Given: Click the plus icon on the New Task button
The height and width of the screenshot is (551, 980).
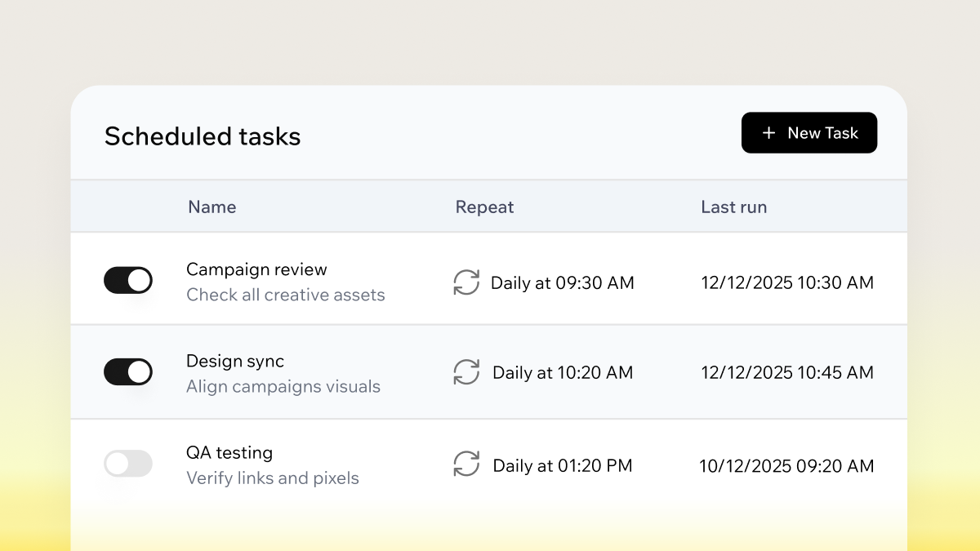Looking at the screenshot, I should pos(768,132).
